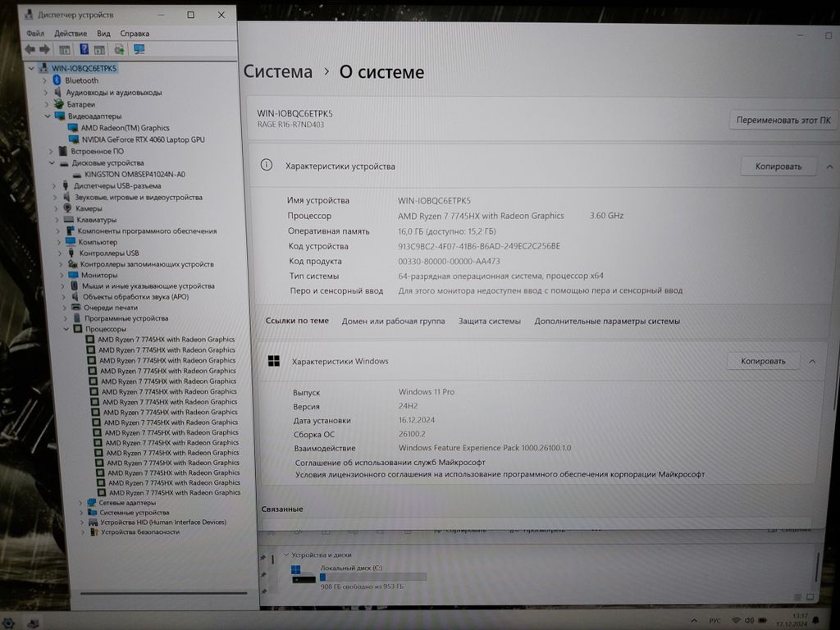
Task: Click the Система breadcrumb in the header
Action: [x=278, y=72]
